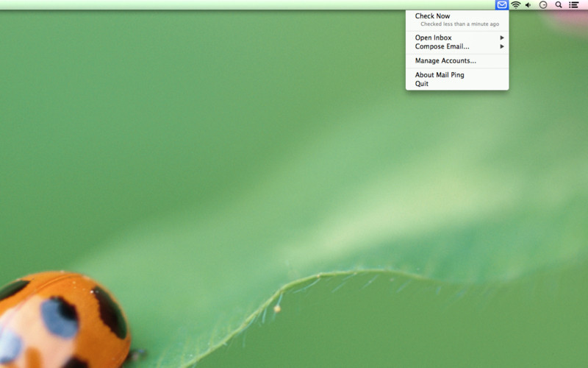This screenshot has height=368, width=588.
Task: Select the Open Inbox menu item
Action: 457,38
